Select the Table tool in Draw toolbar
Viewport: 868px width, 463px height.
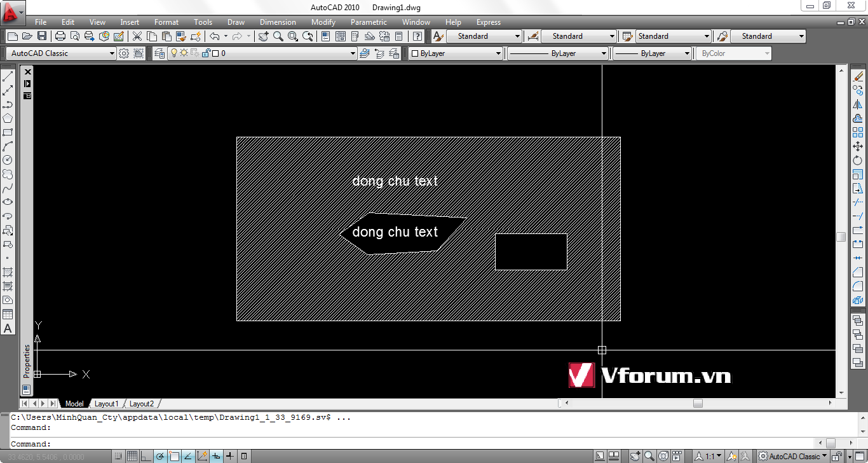pyautogui.click(x=8, y=314)
